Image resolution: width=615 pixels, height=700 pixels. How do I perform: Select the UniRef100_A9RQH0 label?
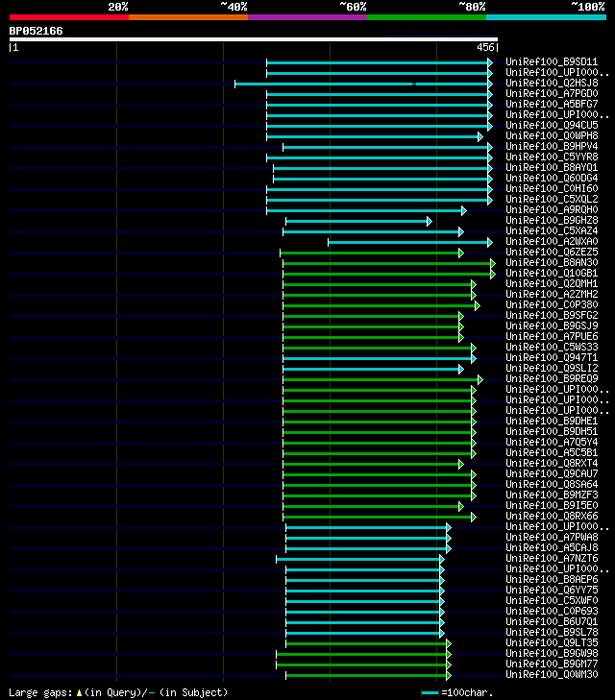552,210
